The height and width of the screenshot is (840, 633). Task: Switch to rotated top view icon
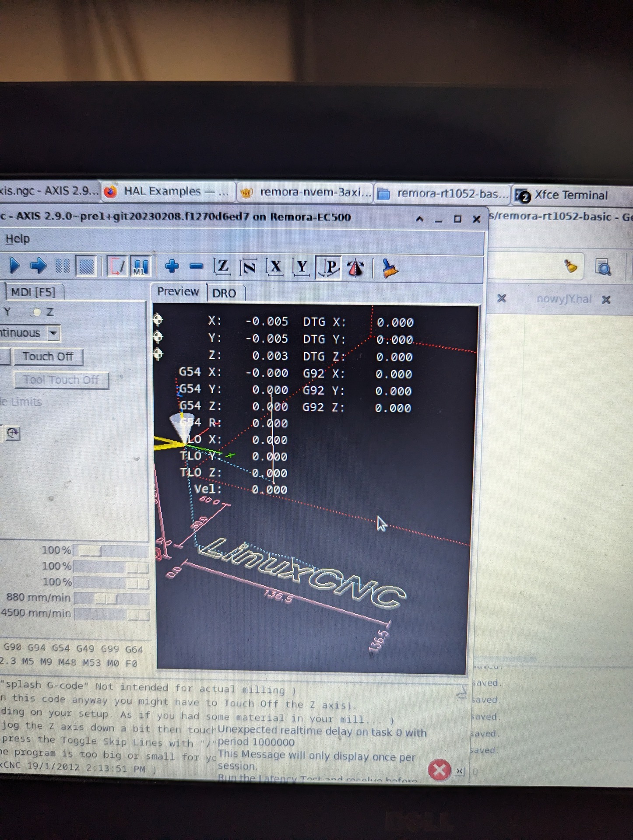[249, 267]
